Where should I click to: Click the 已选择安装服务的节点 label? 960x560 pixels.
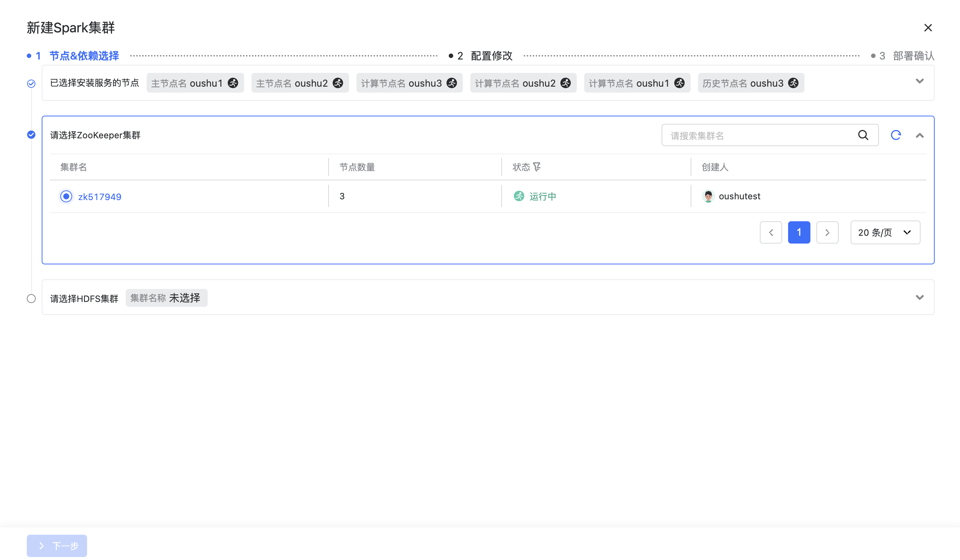(95, 83)
